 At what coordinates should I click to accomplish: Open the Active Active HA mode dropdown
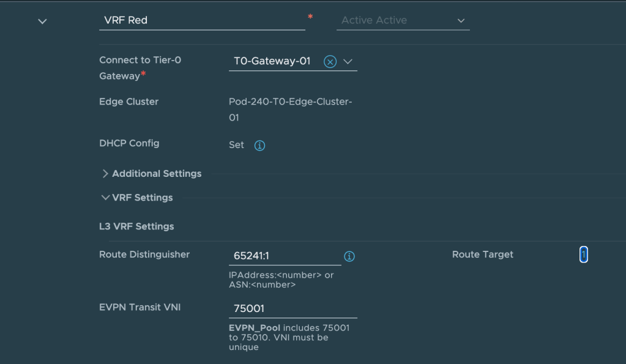coord(403,21)
